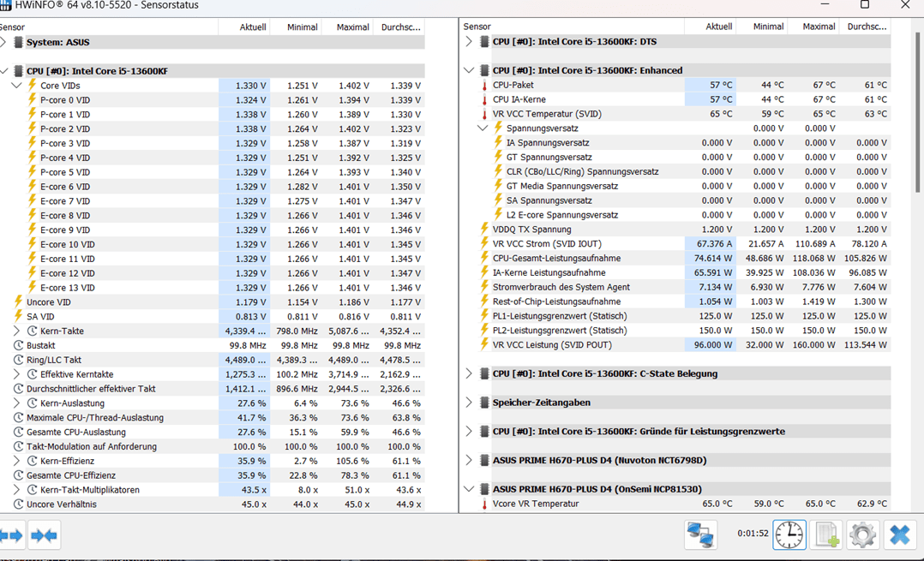Click the right panel vertical scrollbar
Viewport: 924px width, 561px height.
pos(917,112)
